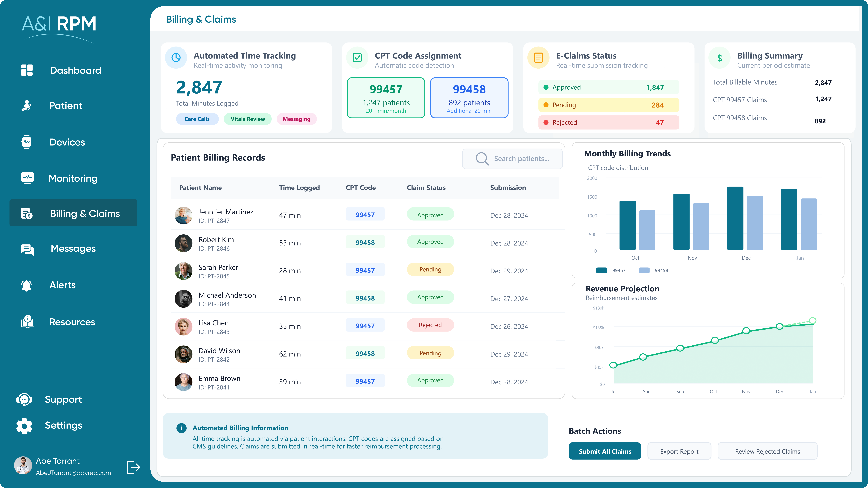Screen dimensions: 868x488
Task: Select the Care Calls tag pill
Action: pos(197,119)
